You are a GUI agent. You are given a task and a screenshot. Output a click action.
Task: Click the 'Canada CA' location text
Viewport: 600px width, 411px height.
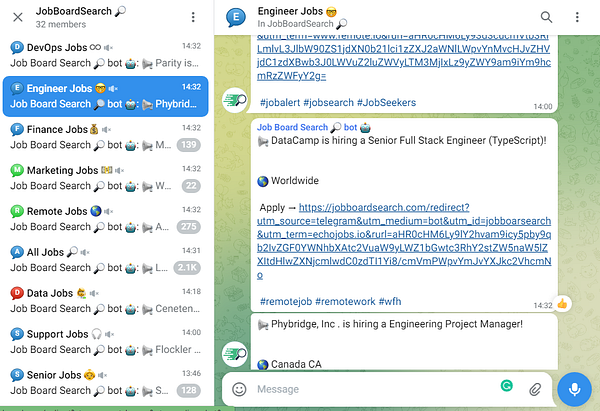click(296, 364)
